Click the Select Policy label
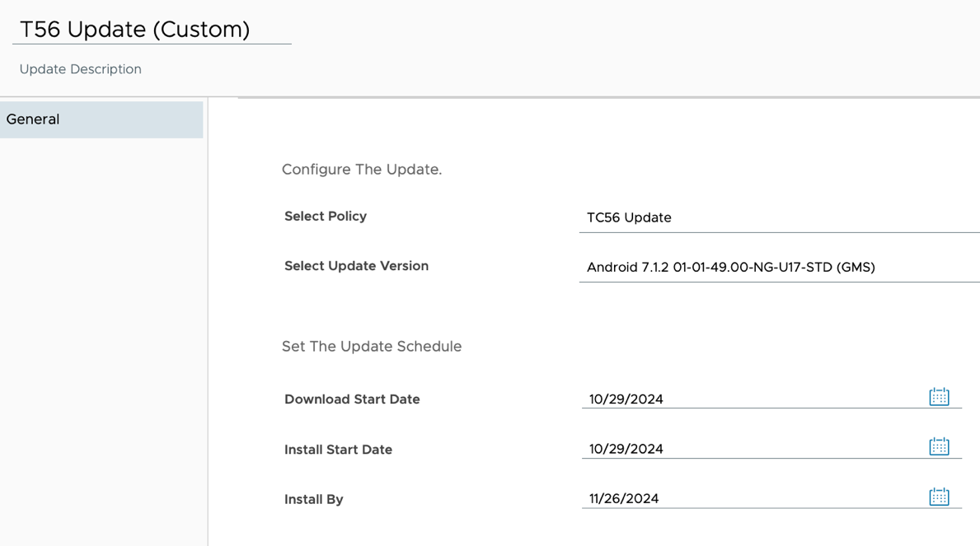Screen dimensions: 980x546 click(x=326, y=217)
